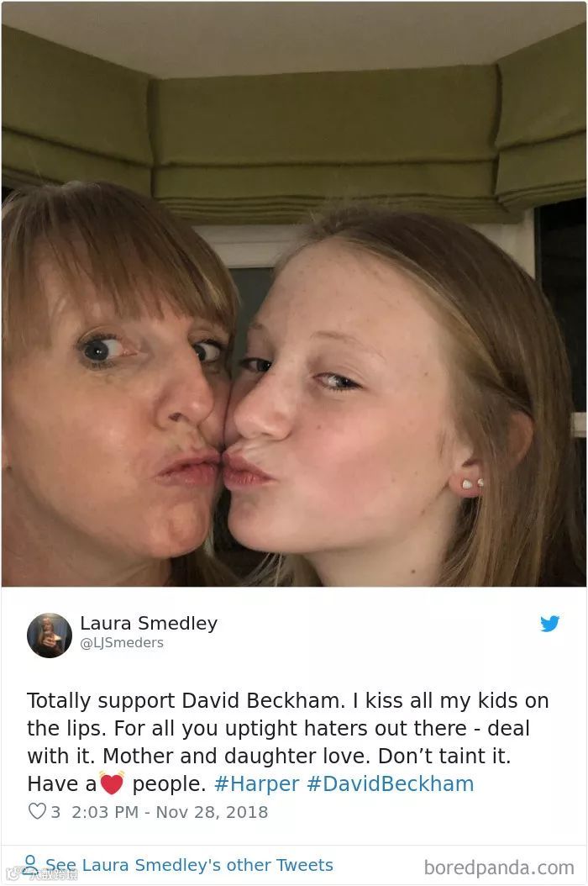Open the #DavidBeckham hashtag

tap(391, 783)
